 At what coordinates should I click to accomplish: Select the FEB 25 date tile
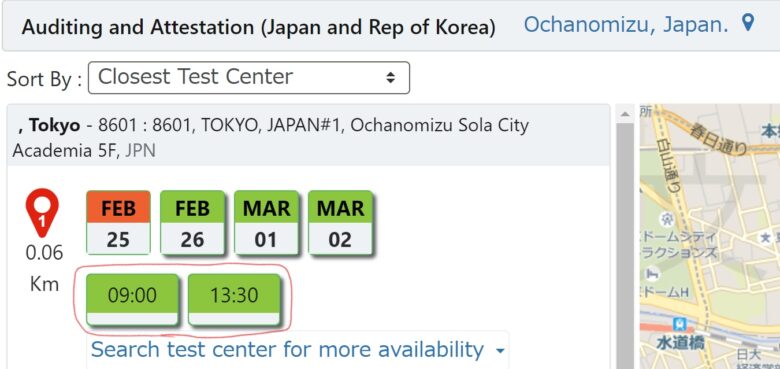tap(118, 222)
